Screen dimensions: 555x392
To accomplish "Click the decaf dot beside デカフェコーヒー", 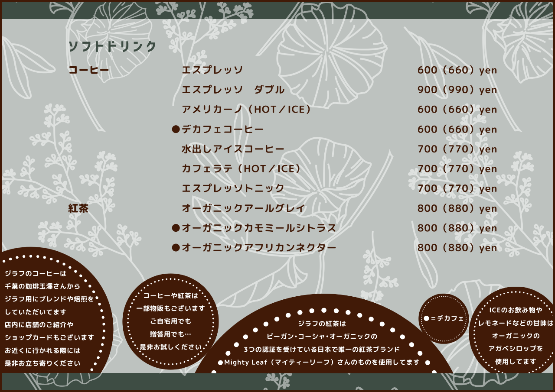I will click(176, 130).
